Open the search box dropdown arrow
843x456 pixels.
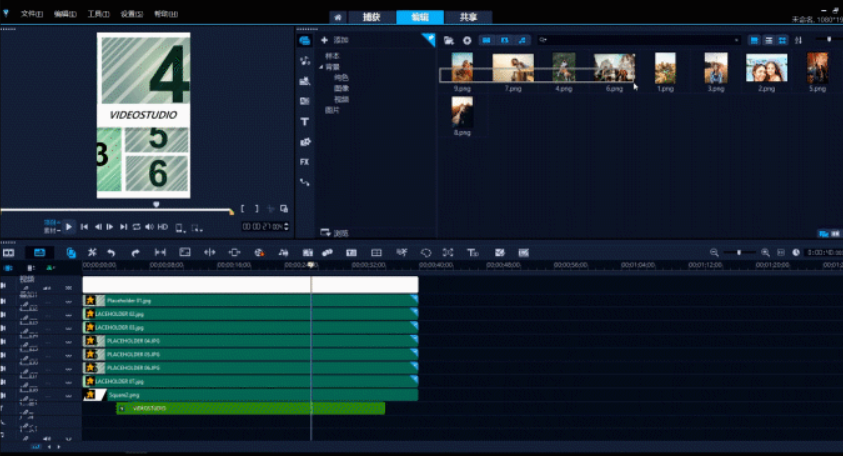(737, 40)
